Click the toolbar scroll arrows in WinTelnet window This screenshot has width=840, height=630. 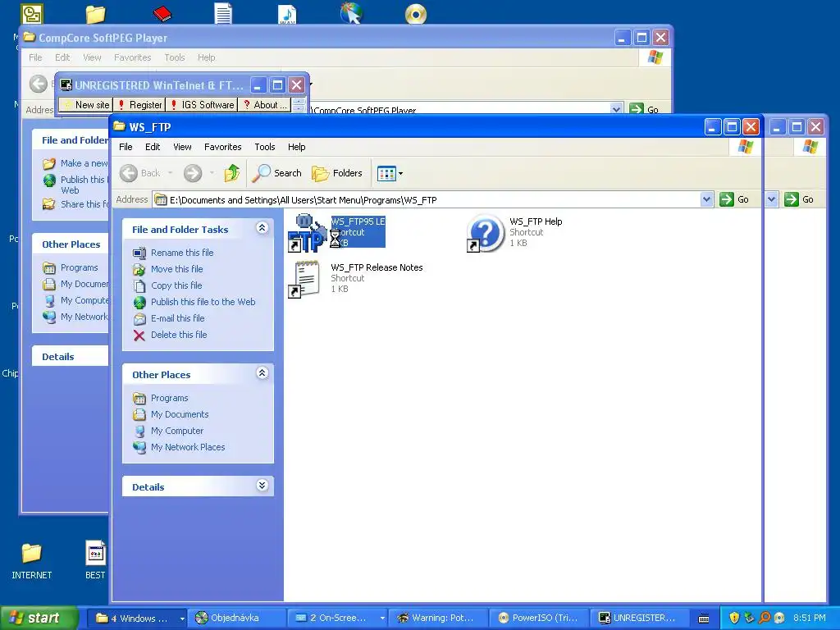point(299,105)
